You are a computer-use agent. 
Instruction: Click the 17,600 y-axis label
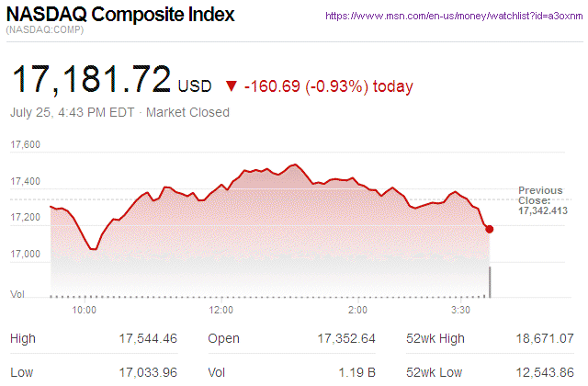coord(26,144)
